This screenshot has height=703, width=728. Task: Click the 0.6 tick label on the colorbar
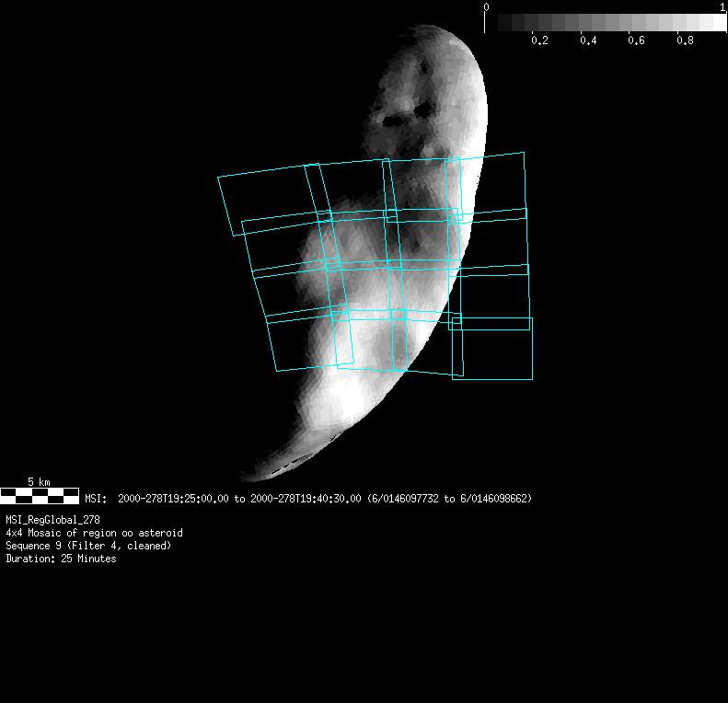[636, 41]
